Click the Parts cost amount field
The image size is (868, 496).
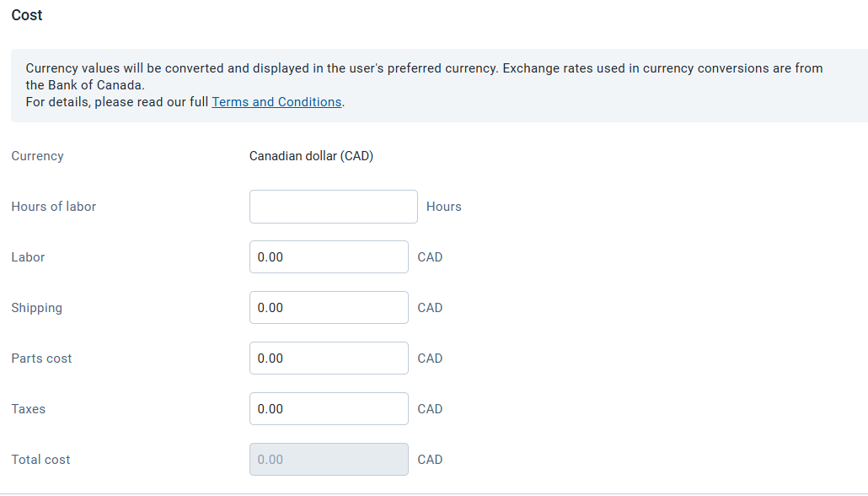tap(329, 358)
